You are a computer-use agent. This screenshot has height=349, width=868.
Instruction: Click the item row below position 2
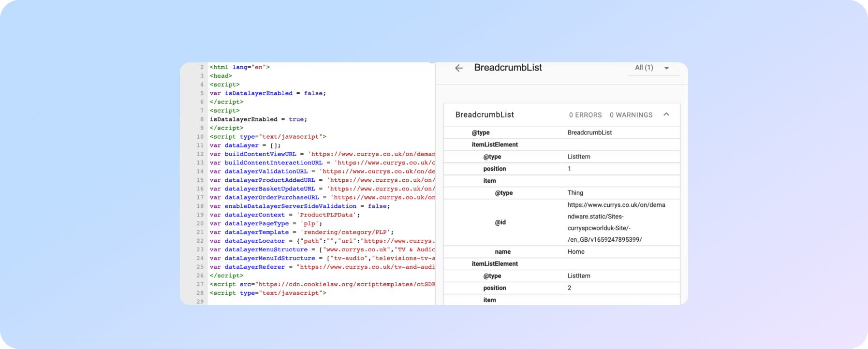click(489, 300)
